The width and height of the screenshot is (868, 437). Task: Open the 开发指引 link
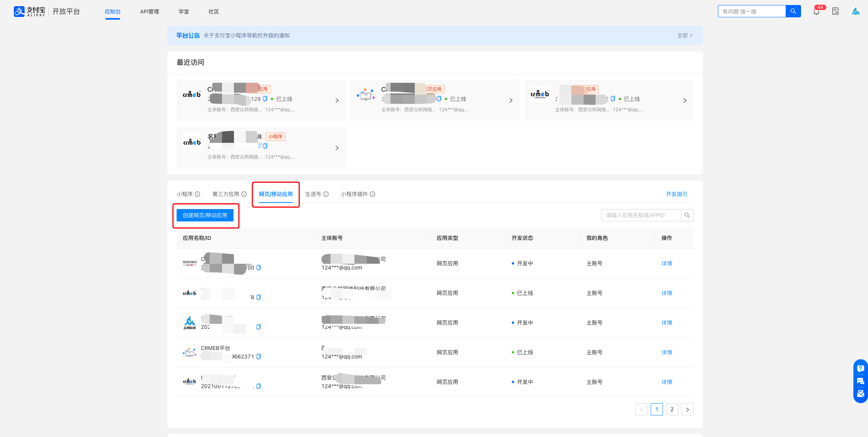pos(676,194)
